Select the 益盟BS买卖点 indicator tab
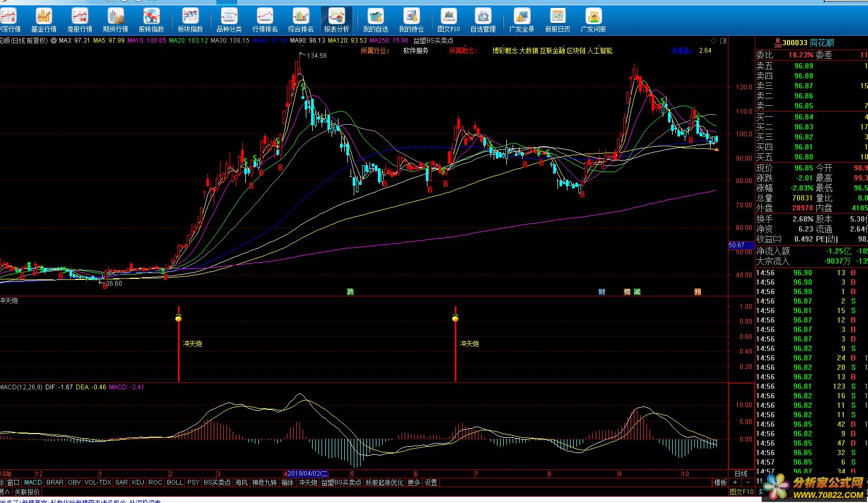Image resolution: width=868 pixels, height=503 pixels. [341, 482]
